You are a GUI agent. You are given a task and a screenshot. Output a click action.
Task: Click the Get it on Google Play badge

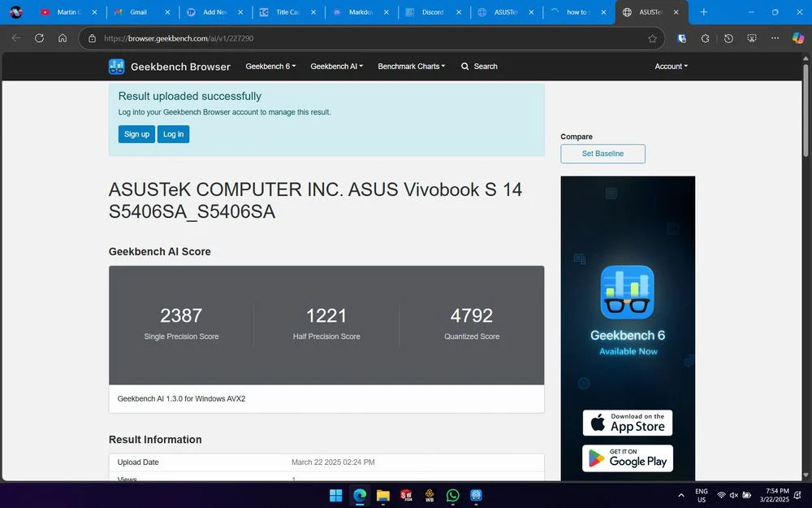(x=628, y=458)
